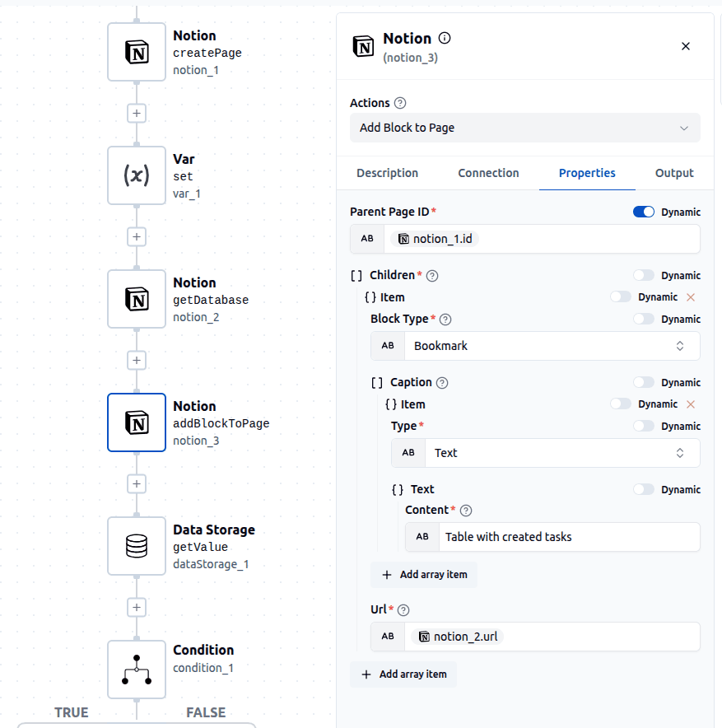722x728 pixels.
Task: Add a step after dataStorage_1 node
Action: pos(137,607)
